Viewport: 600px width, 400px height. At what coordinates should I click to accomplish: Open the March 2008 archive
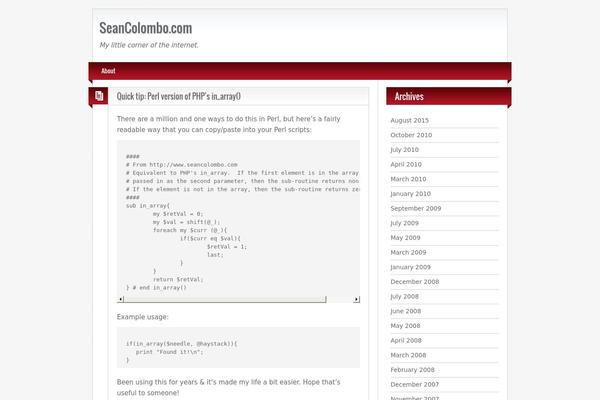coord(408,355)
